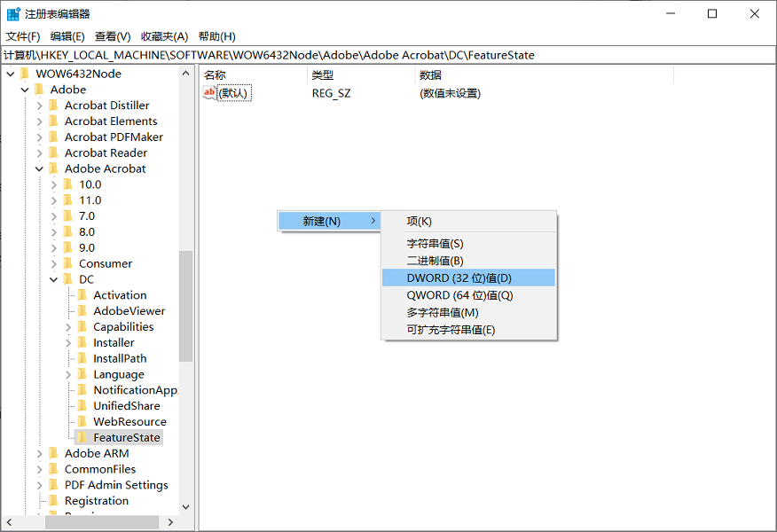Click the string value icon beside (默认)

pyautogui.click(x=210, y=93)
